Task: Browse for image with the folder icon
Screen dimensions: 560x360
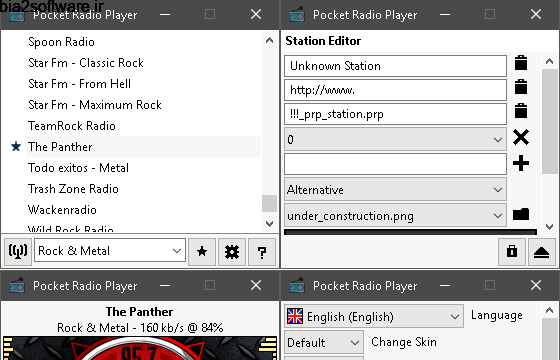Action: click(521, 214)
